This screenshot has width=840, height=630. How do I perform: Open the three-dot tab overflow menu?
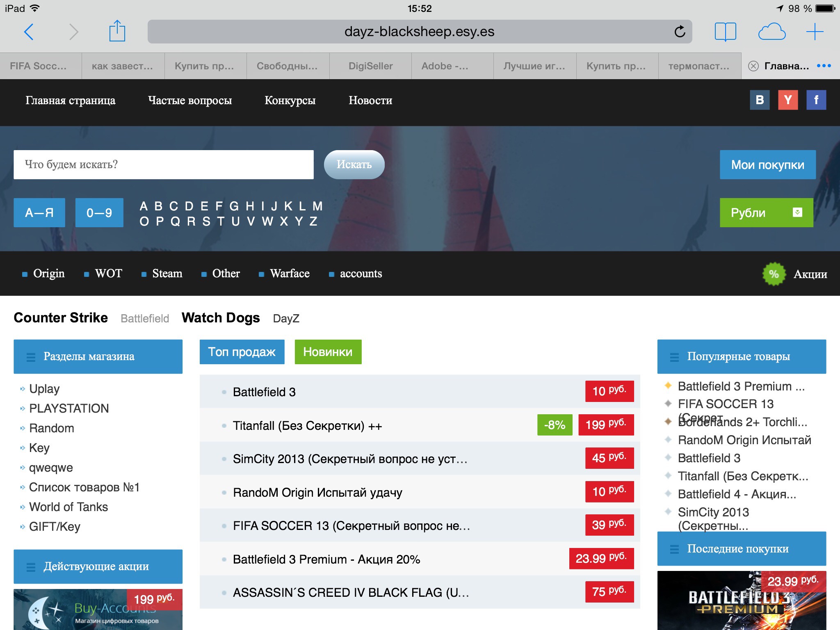[x=824, y=66]
